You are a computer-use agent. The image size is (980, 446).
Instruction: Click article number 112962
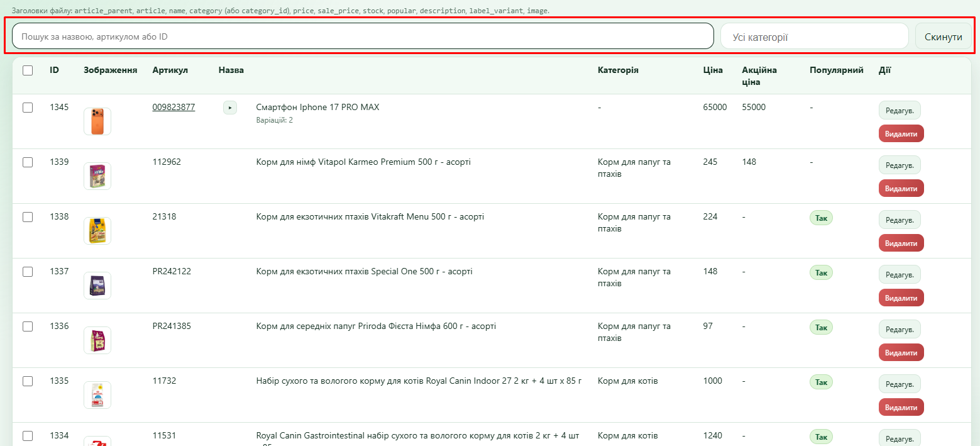(167, 162)
